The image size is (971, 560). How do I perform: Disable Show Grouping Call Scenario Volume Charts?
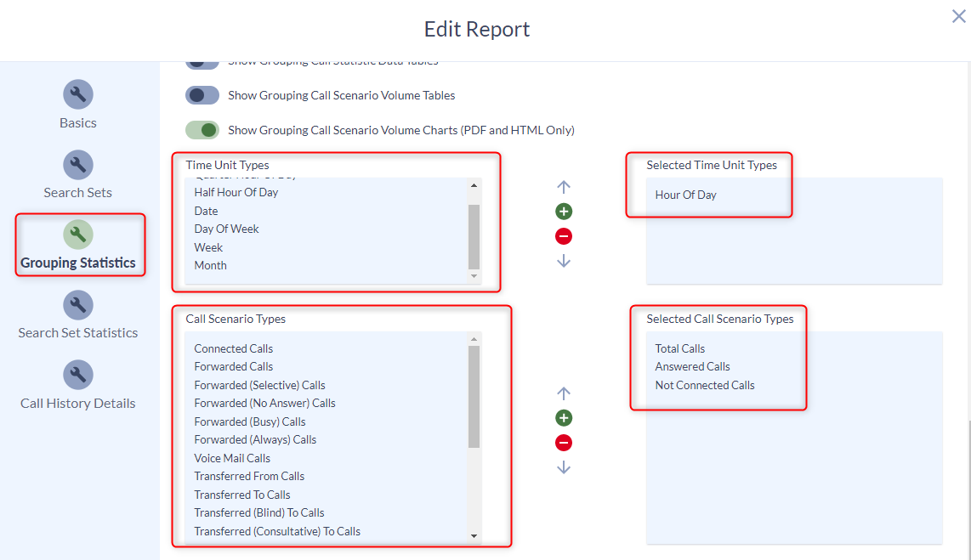[x=202, y=130]
